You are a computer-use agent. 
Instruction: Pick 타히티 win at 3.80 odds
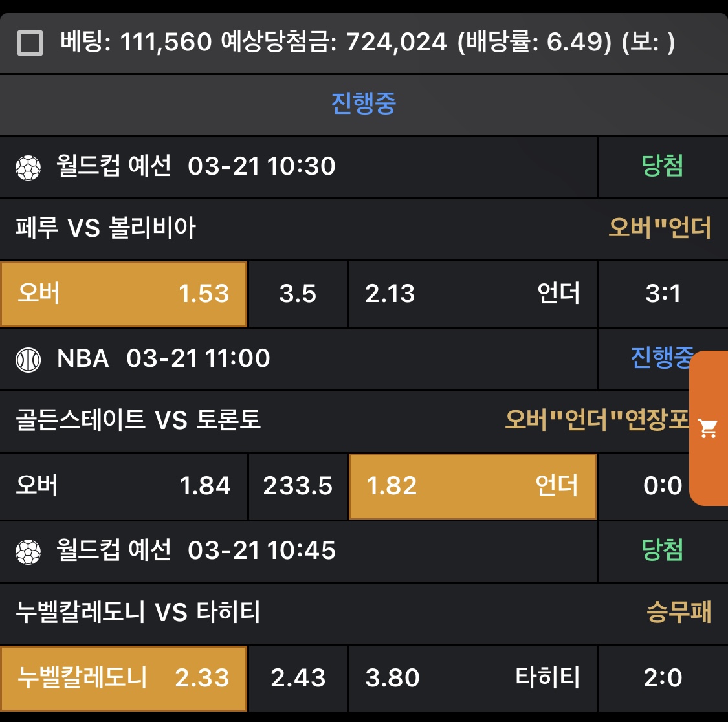pos(472,678)
